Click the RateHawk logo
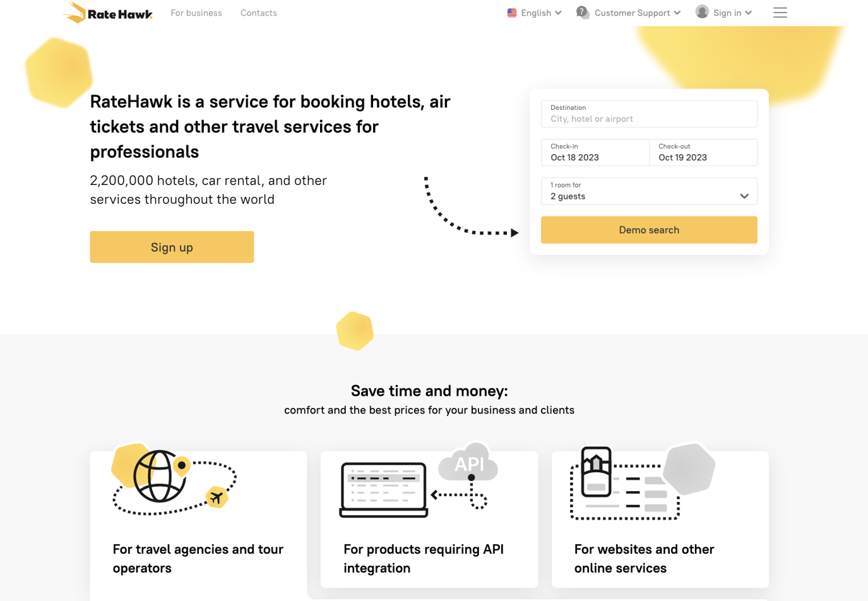This screenshot has width=868, height=601. (107, 13)
